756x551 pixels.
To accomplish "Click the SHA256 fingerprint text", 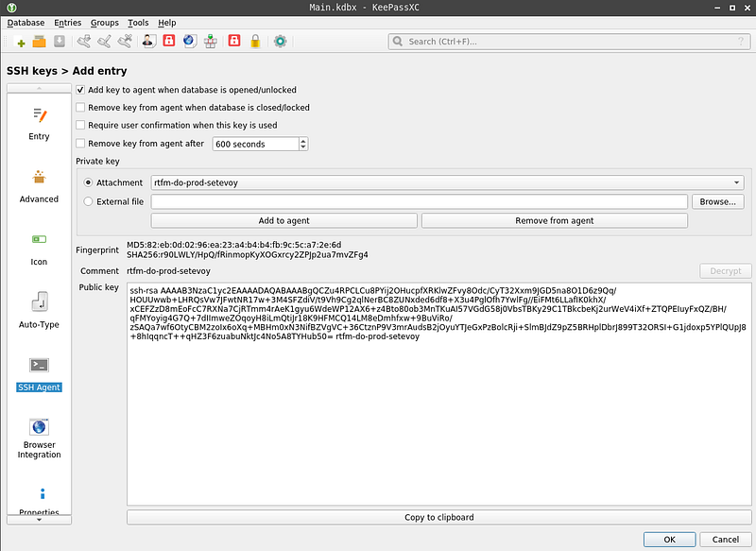I will click(248, 254).
